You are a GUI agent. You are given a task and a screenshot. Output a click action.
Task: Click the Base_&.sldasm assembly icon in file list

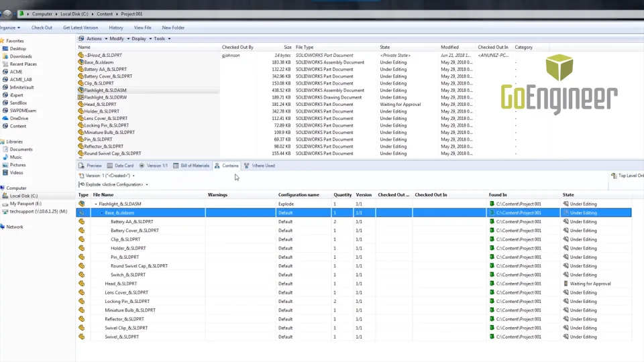tap(80, 62)
